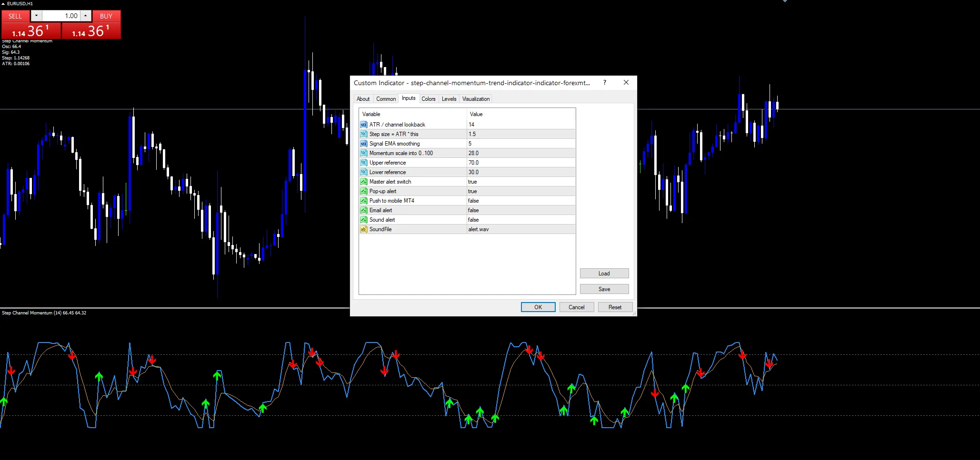Image resolution: width=980 pixels, height=460 pixels.
Task: Click the ATR / channel lookback variable icon
Action: 364,125
